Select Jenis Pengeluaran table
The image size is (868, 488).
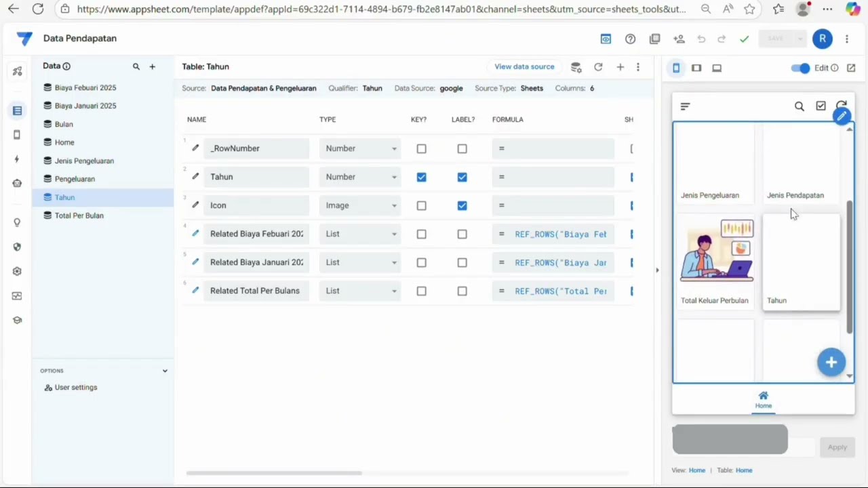[x=84, y=161]
